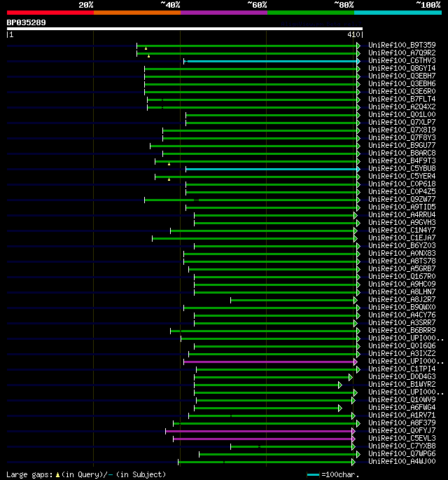Image resolution: width=448 pixels, height=480 pixels.
Task: Click the 410 query length label
Action: point(353,34)
